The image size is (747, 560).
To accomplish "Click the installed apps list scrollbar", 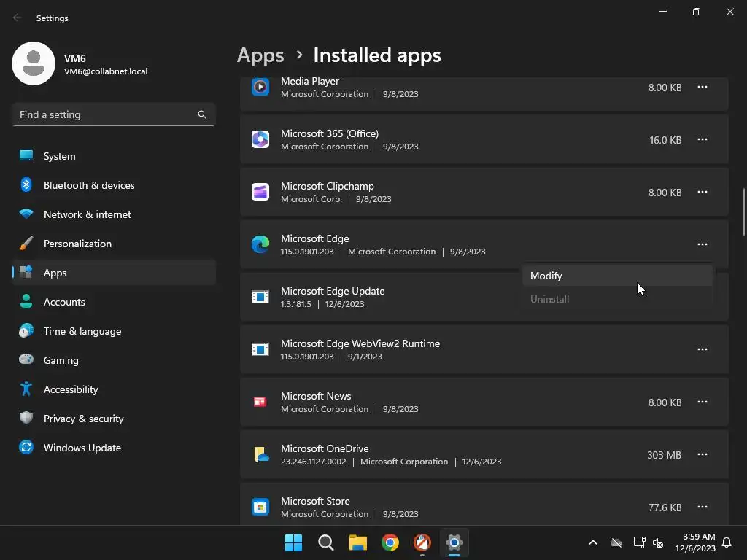I will (x=744, y=211).
